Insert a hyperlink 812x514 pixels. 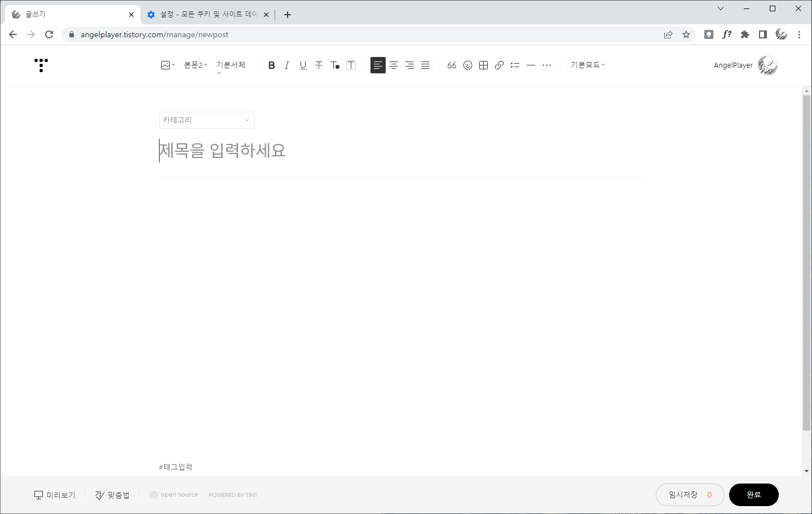click(x=499, y=65)
